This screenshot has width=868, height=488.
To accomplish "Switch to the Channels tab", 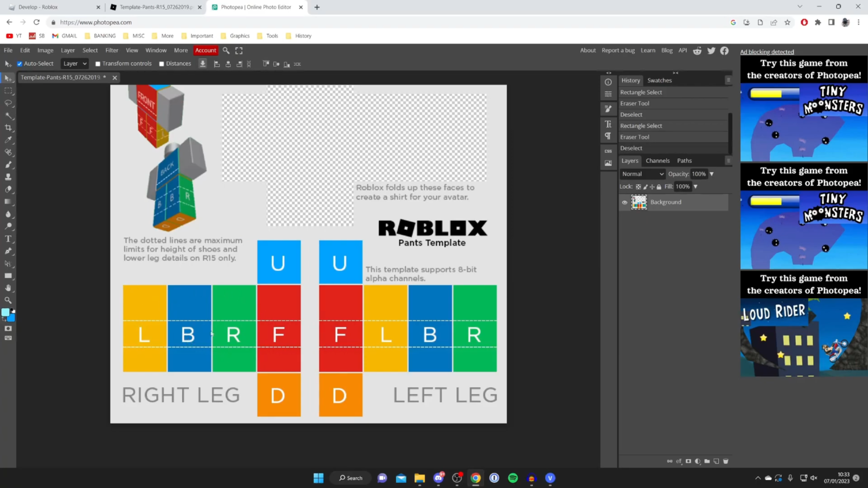I will tap(658, 160).
